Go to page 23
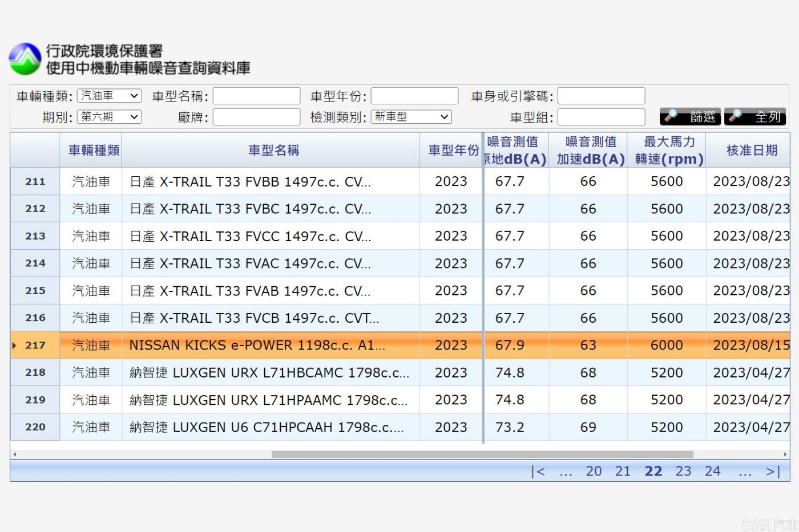Image resolution: width=799 pixels, height=532 pixels. 683,471
